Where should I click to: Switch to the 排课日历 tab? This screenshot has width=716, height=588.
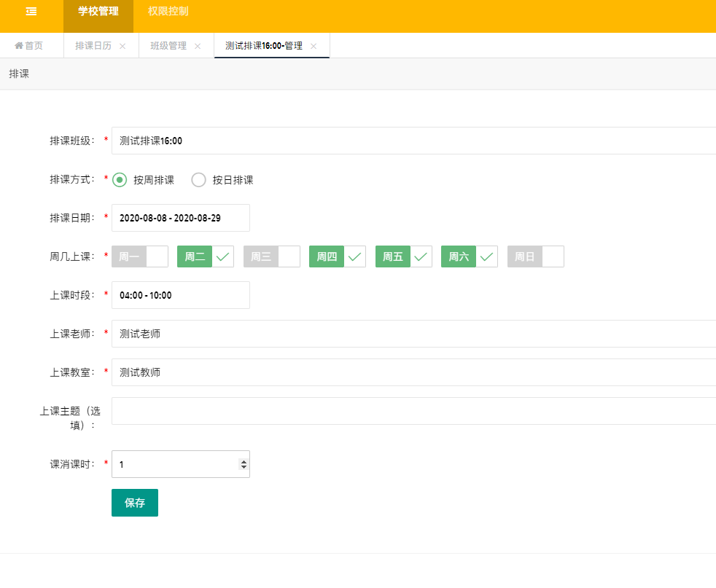coord(93,46)
